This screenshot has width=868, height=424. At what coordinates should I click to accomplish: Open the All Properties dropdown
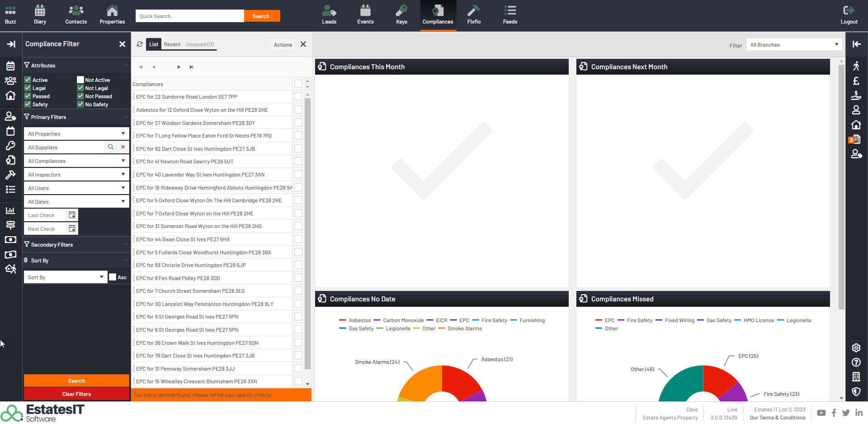point(76,133)
